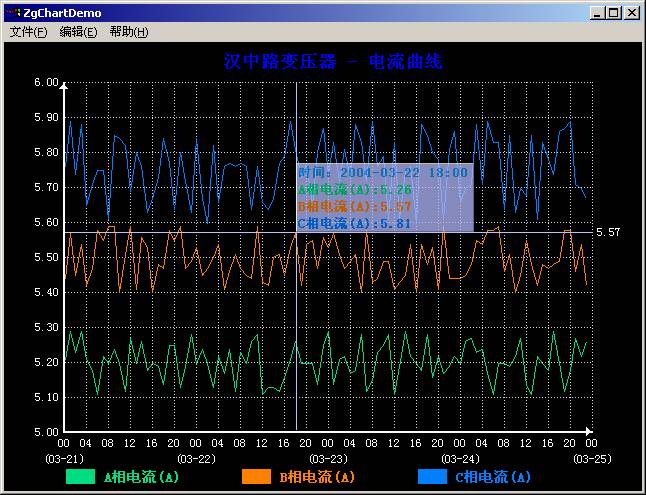Screen dimensions: 646x495
Task: Click the 5.20 y-axis label
Action: point(46,363)
